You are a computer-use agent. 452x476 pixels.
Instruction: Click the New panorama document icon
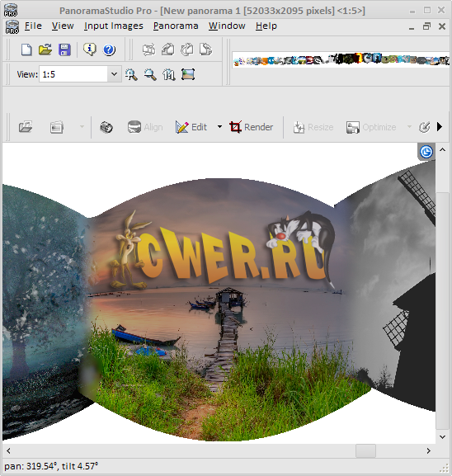point(26,49)
